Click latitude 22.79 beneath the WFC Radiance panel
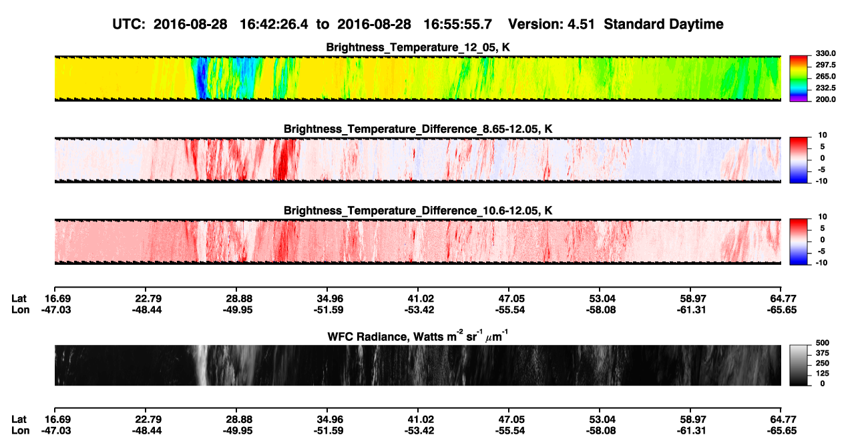 click(x=146, y=419)
